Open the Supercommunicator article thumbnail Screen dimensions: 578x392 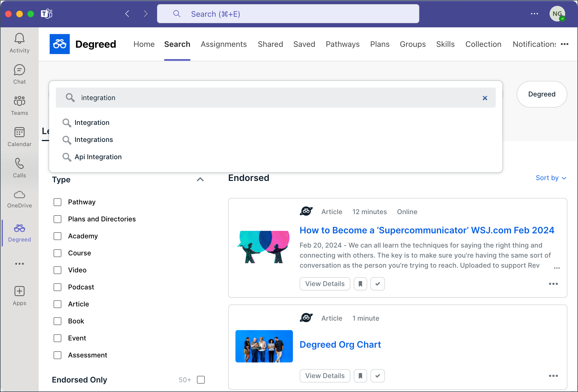(264, 247)
